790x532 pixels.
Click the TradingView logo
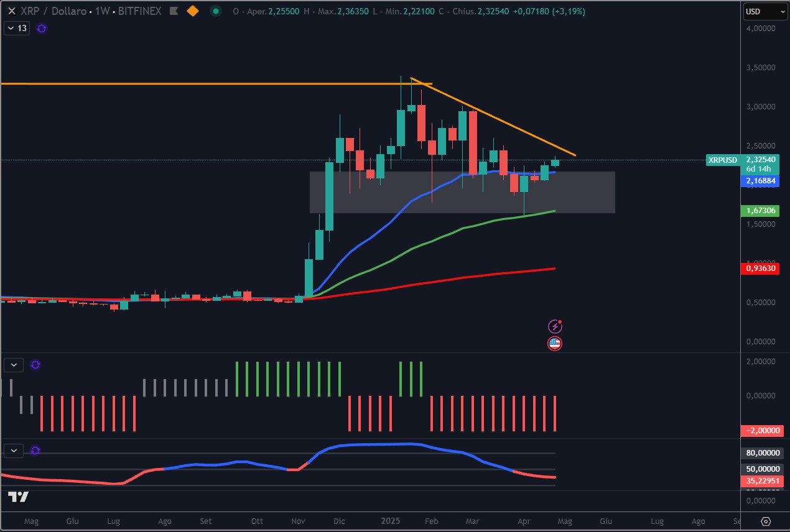(x=18, y=497)
